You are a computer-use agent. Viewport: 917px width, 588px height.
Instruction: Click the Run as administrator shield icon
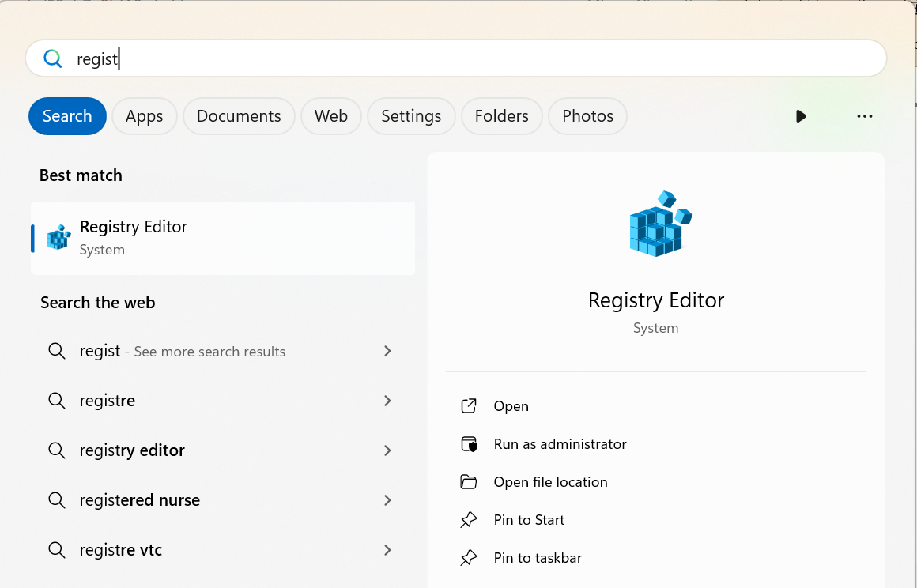point(469,444)
